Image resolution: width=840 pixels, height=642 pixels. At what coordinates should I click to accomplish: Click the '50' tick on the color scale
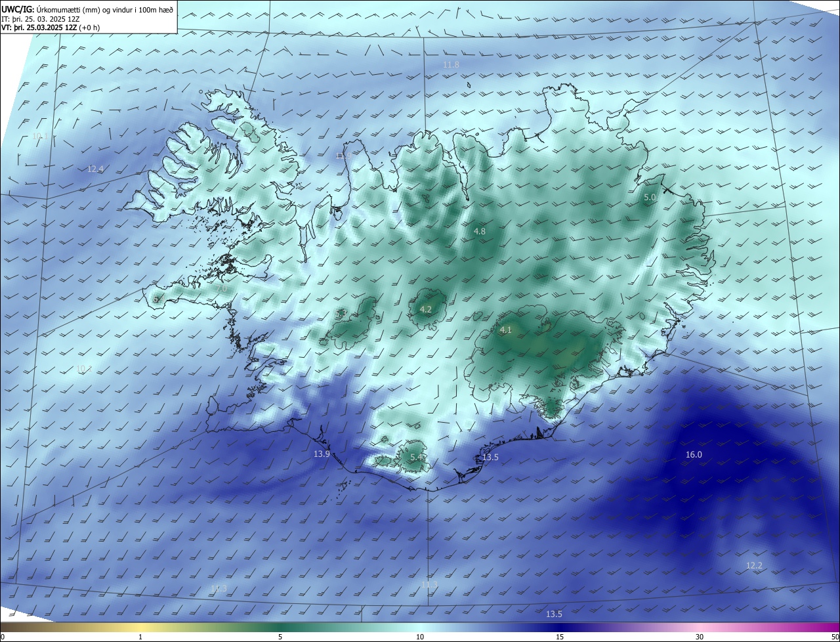[835, 637]
